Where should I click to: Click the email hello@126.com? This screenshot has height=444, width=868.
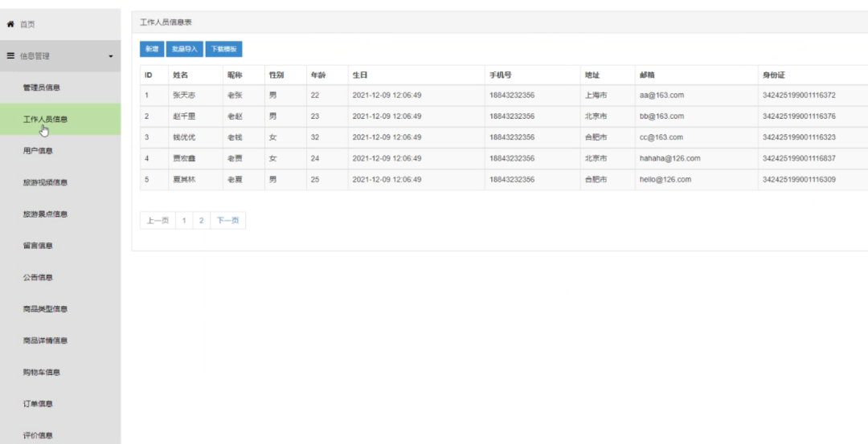(x=665, y=179)
